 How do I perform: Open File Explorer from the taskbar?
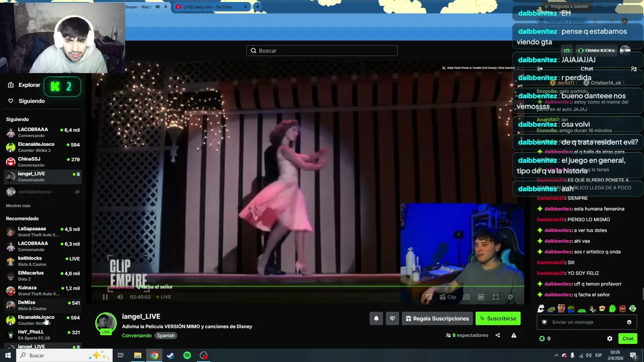pos(137,355)
